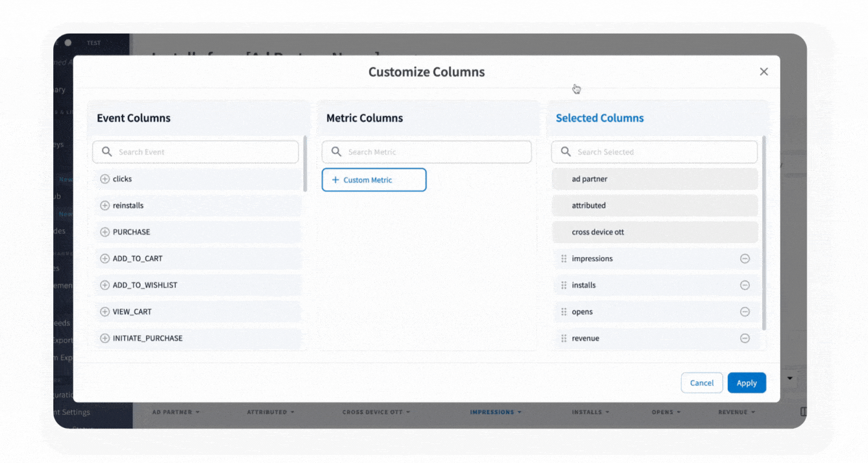
Task: Click plus icon next to reinstalls
Action: (105, 206)
